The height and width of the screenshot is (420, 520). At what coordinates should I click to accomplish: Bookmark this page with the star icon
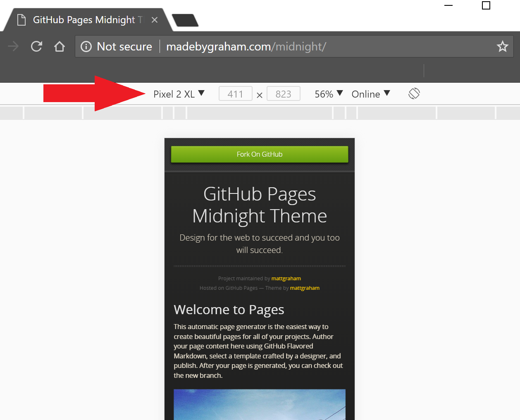[502, 46]
